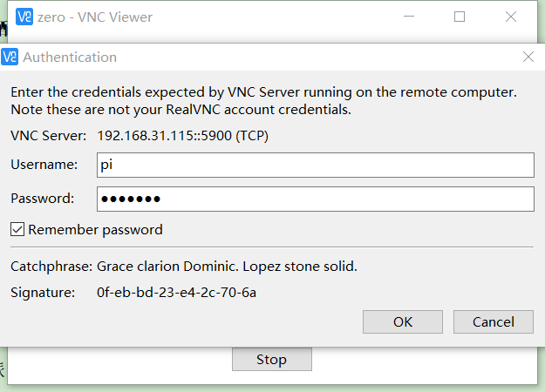Toggle the Remember password checkbox

click(17, 229)
